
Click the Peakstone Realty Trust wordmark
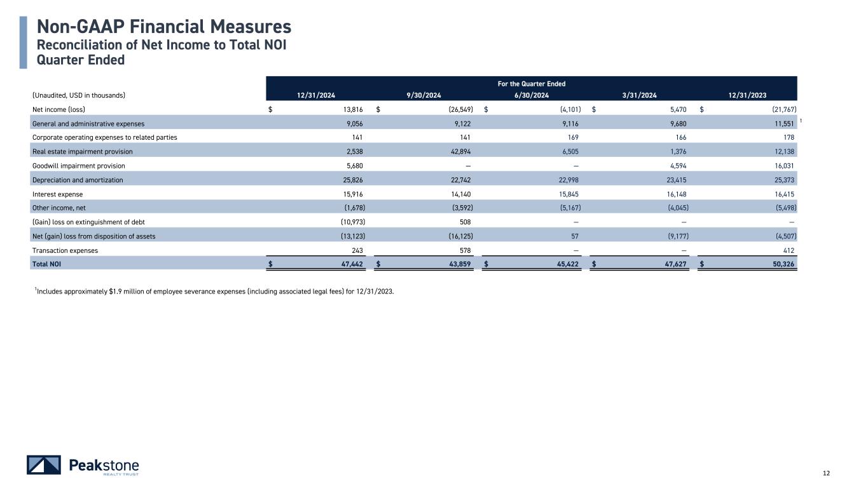(x=103, y=466)
